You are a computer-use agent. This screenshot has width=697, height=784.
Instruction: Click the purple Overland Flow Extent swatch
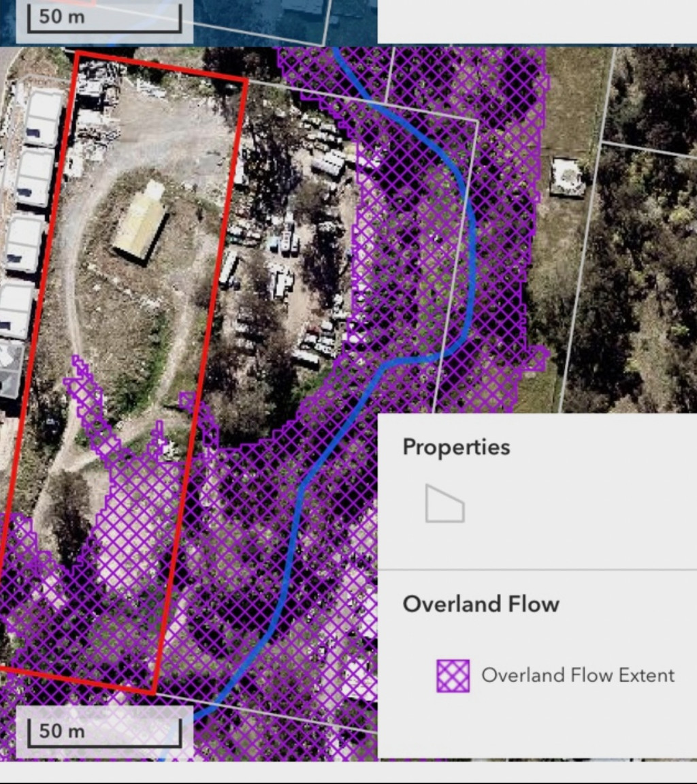pos(453,676)
